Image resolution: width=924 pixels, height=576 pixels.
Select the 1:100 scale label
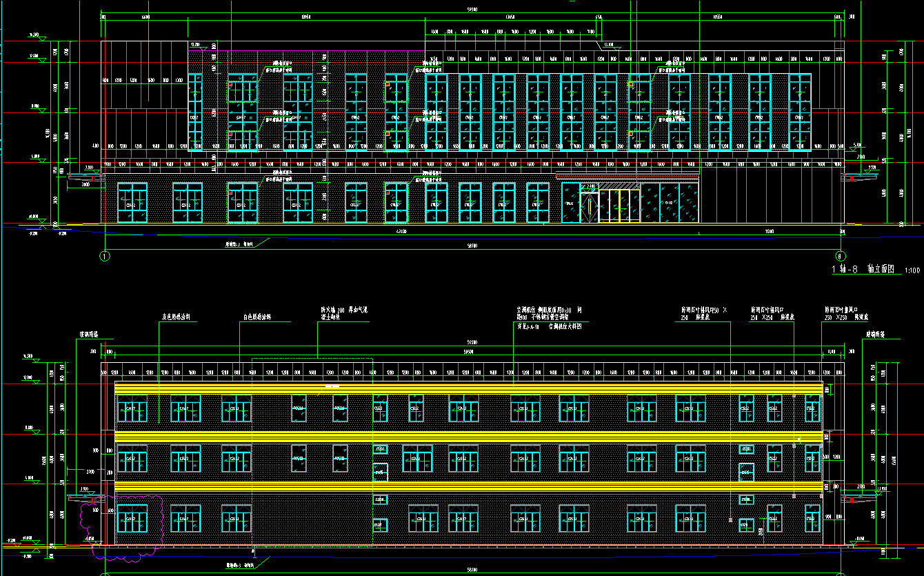click(912, 270)
